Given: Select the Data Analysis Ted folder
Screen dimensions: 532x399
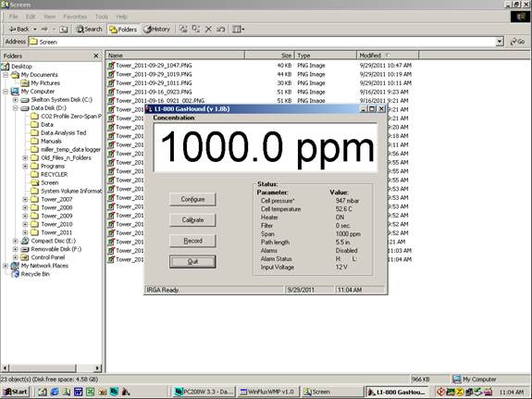Looking at the screenshot, I should [x=63, y=132].
